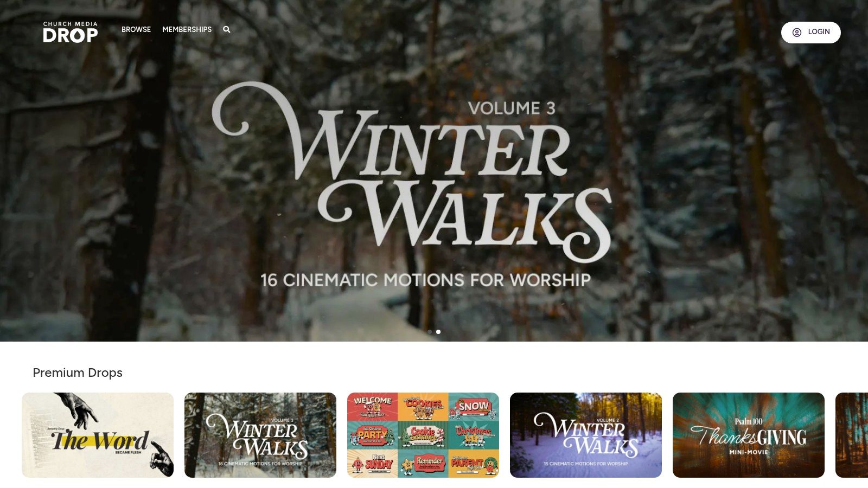Select the first carousel dot indicator
Image resolution: width=868 pixels, height=488 pixels.
coord(430,332)
